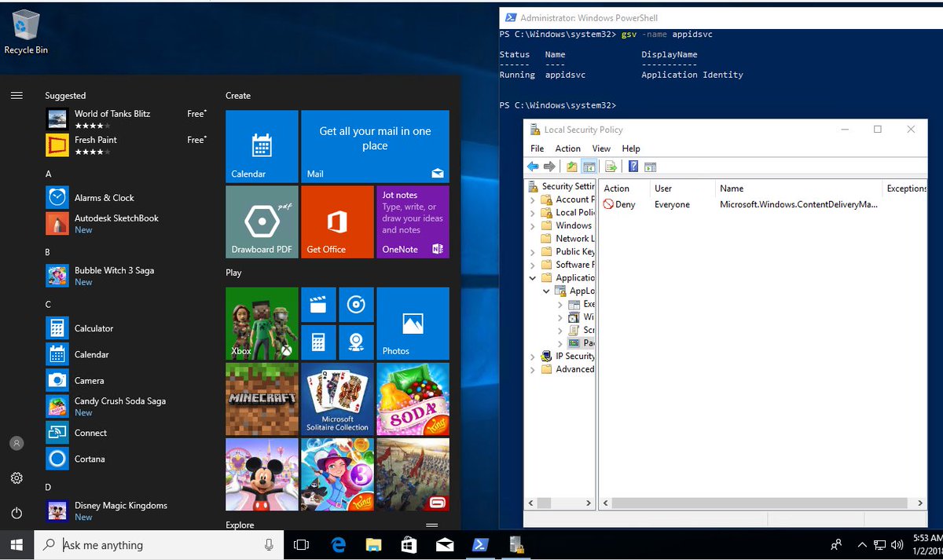Open the Mail tile
Screen dimensions: 943x560
tap(375, 146)
